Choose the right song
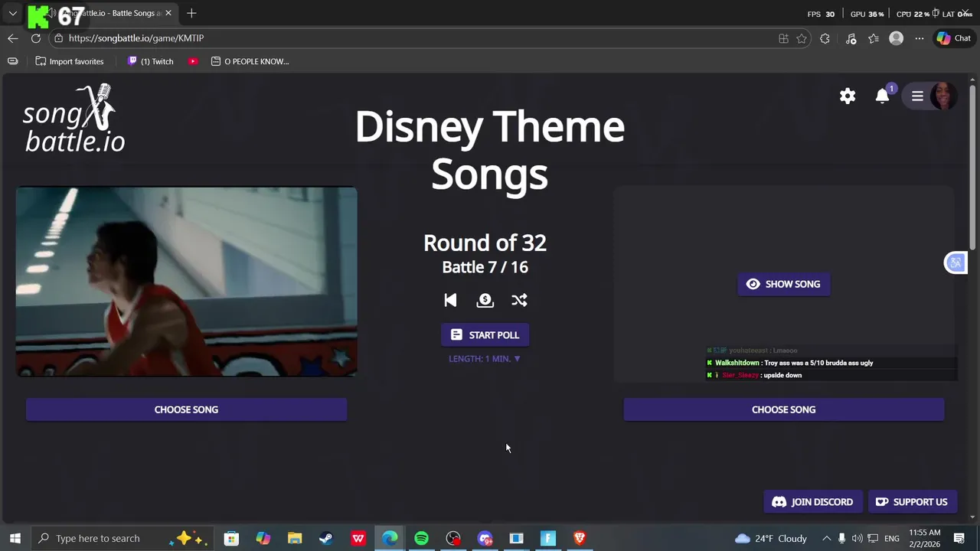This screenshot has width=980, height=551. (783, 409)
